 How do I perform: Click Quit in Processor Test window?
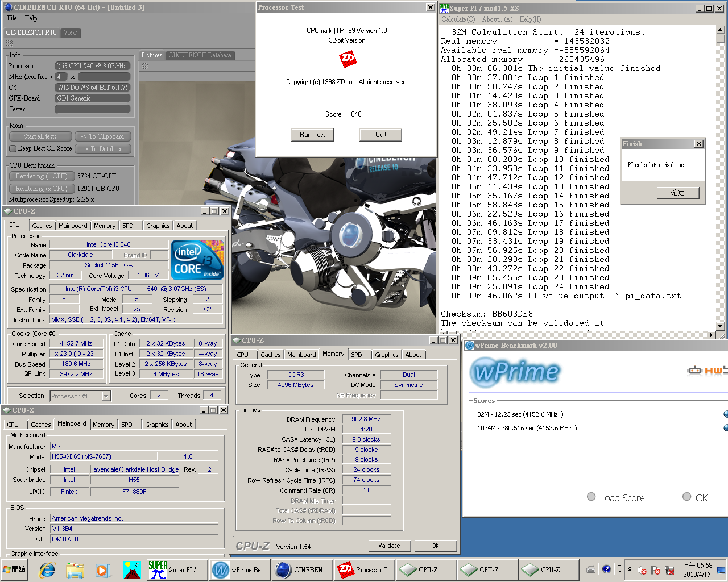380,135
